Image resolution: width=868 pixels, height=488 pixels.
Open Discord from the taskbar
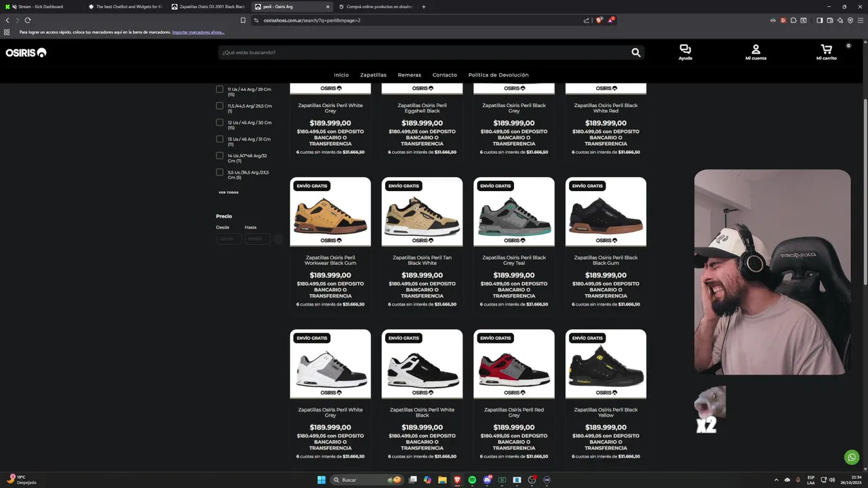(487, 480)
